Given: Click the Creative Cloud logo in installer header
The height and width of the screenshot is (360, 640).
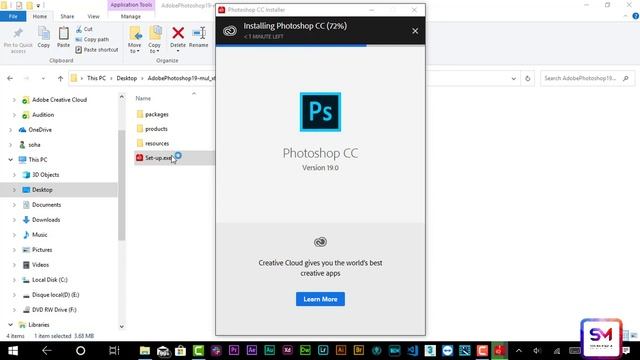Looking at the screenshot, I should (230, 31).
